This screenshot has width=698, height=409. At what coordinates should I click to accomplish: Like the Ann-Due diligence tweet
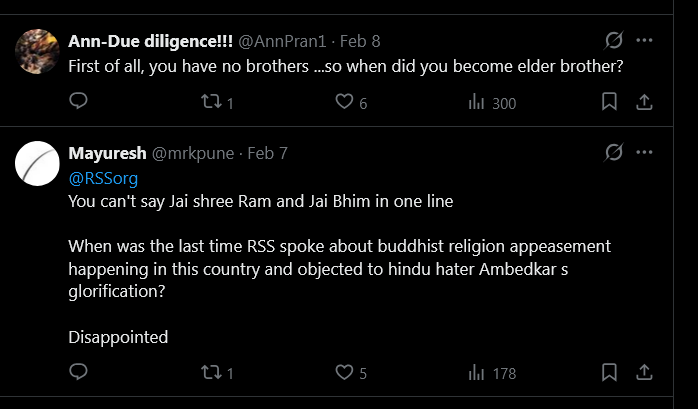(344, 102)
